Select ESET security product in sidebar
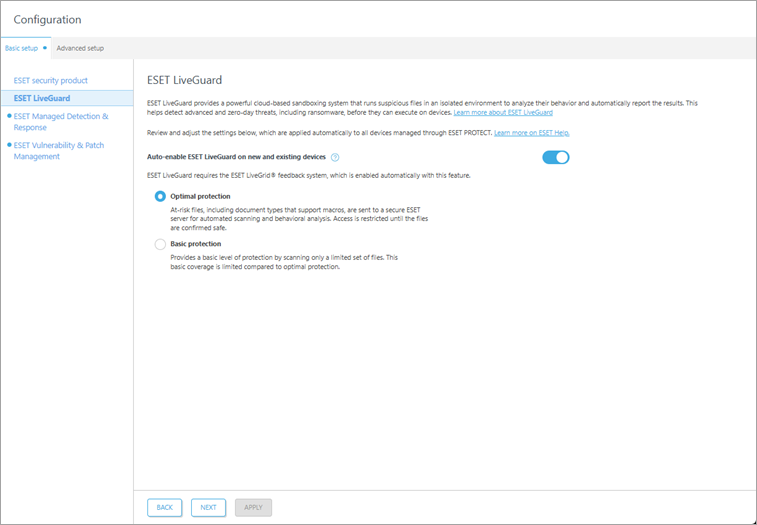Image resolution: width=757 pixels, height=525 pixels. point(51,80)
